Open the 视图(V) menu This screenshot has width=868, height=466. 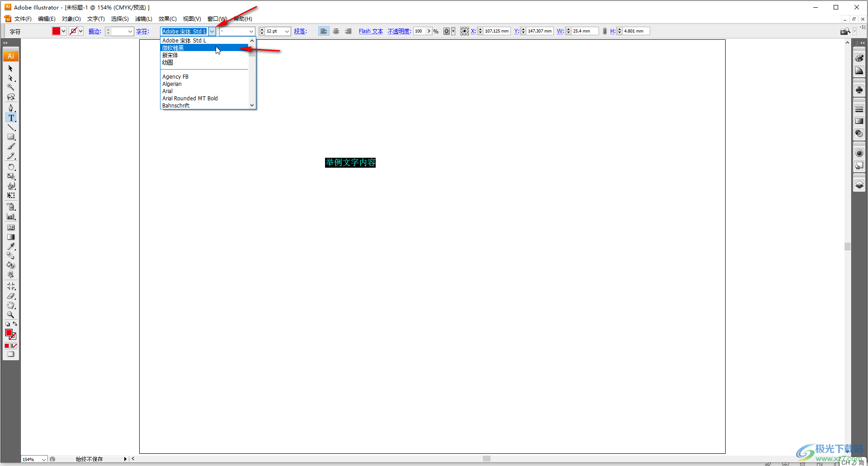pos(192,19)
